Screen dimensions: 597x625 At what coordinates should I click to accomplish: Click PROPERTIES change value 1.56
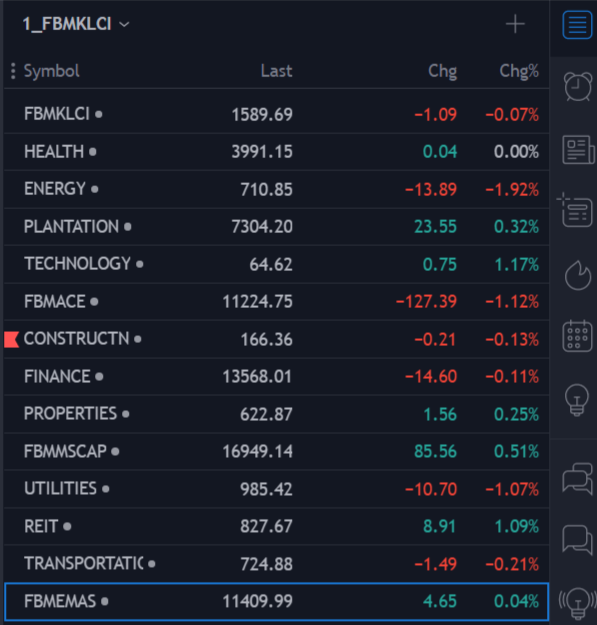440,415
